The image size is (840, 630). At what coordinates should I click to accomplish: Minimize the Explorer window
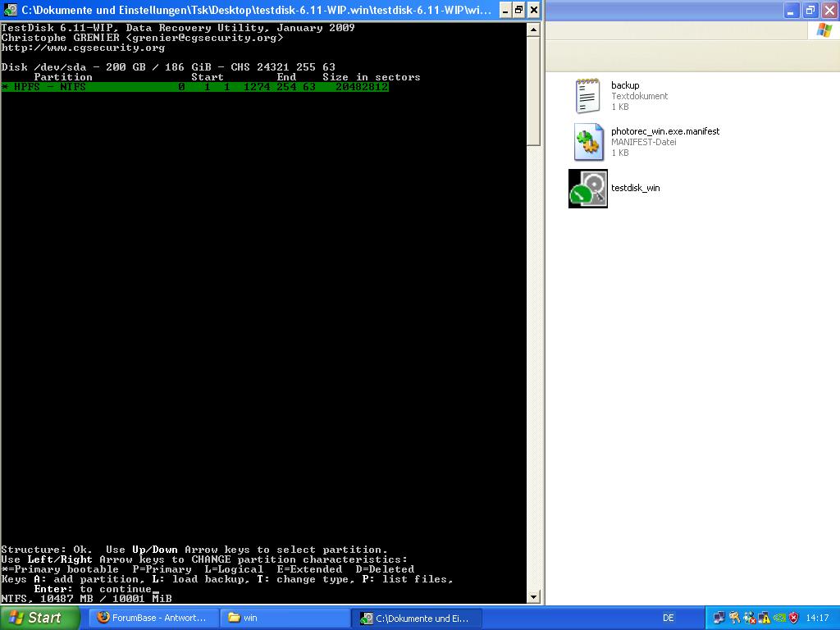792,10
